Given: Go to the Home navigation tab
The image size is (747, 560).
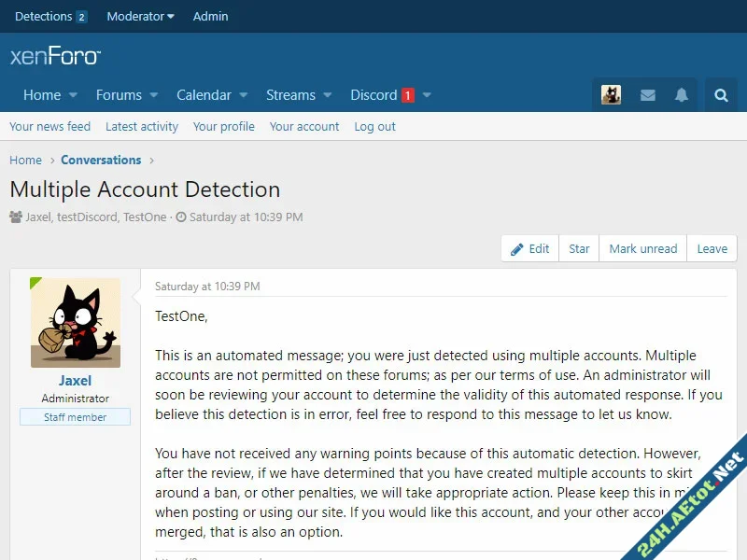Looking at the screenshot, I should point(42,95).
